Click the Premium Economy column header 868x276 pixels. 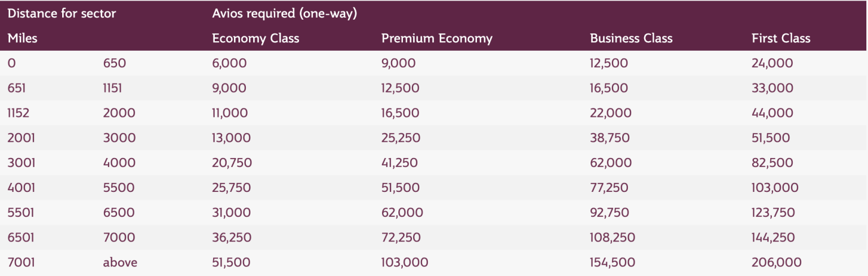point(437,38)
